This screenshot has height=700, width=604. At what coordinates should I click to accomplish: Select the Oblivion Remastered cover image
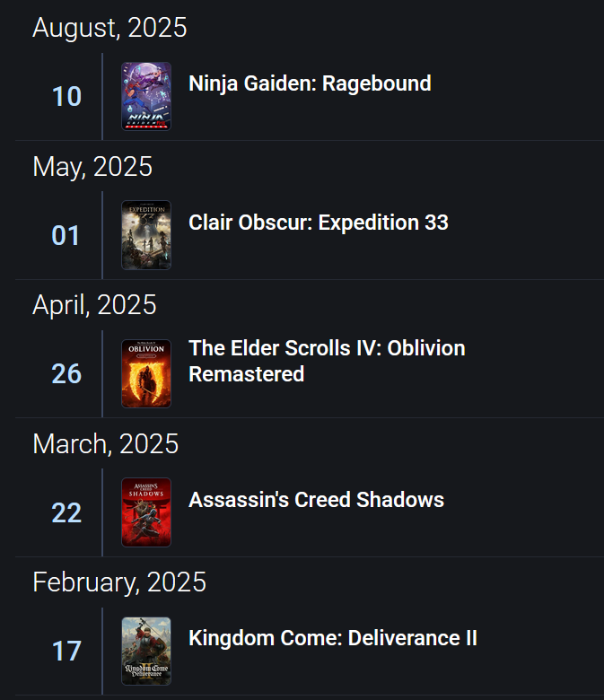146,373
